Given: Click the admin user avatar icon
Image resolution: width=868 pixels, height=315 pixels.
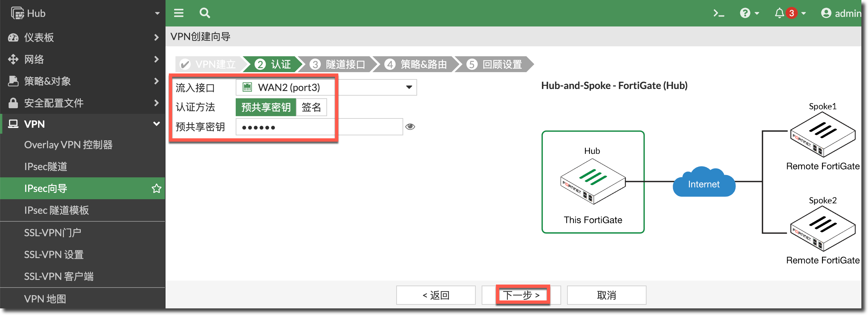Looking at the screenshot, I should click(826, 13).
